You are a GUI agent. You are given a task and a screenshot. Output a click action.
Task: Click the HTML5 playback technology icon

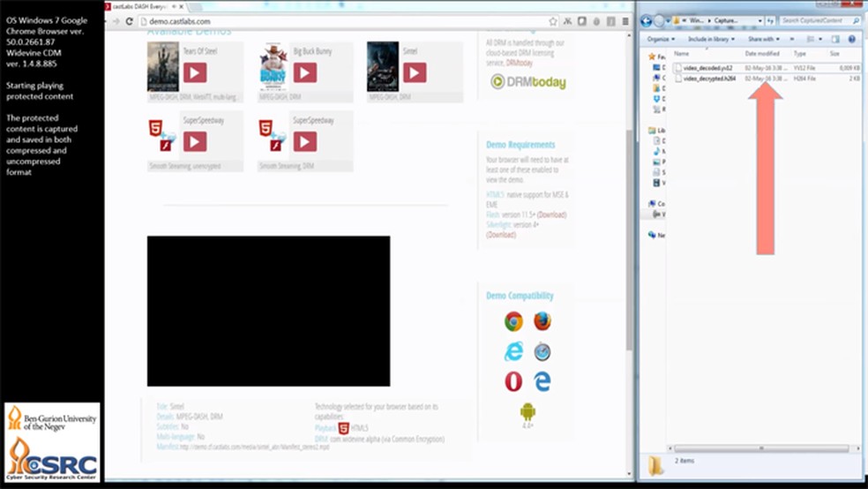(x=344, y=428)
